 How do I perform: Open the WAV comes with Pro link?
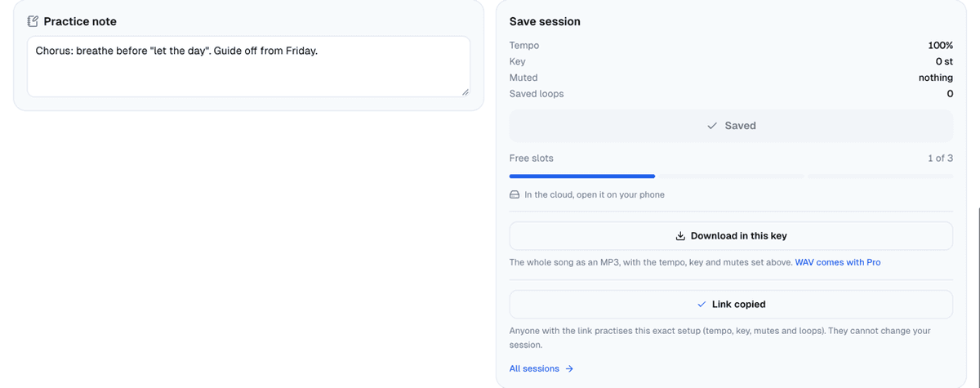tap(837, 262)
